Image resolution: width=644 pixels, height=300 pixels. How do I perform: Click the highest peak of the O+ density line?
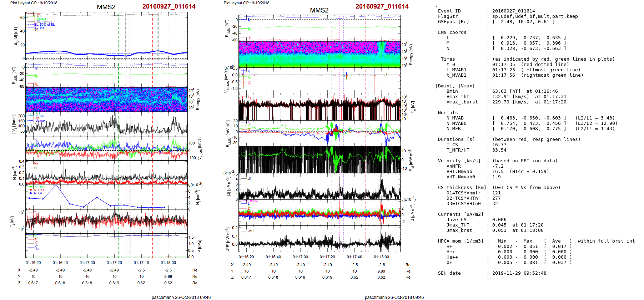tap(56, 185)
